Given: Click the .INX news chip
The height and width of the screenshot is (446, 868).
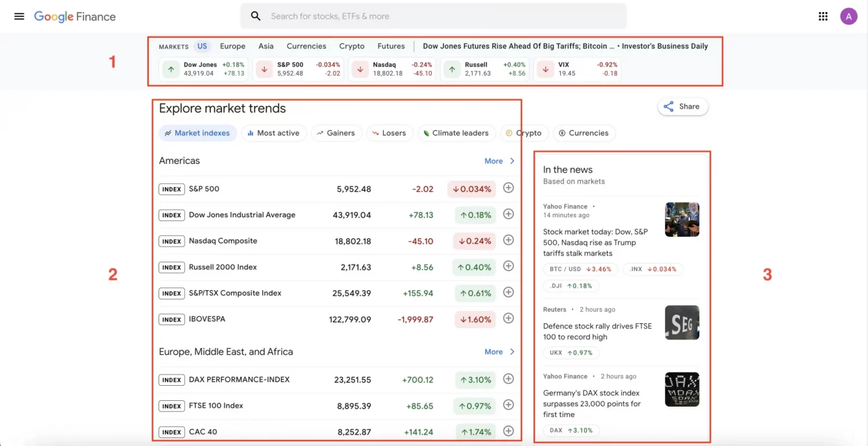Looking at the screenshot, I should (653, 269).
